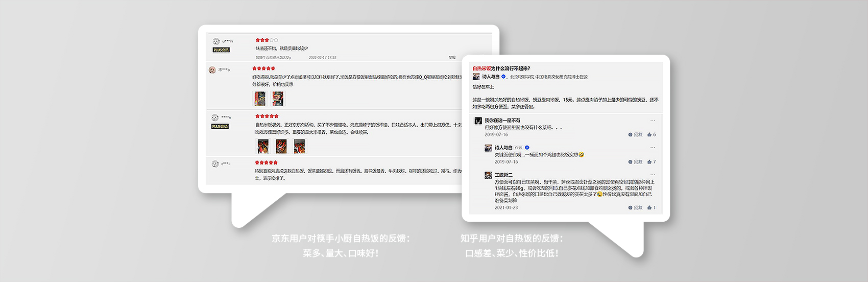Open first photo thumbnail in the third review
Viewport: 868px width, 282px height.
click(263, 146)
